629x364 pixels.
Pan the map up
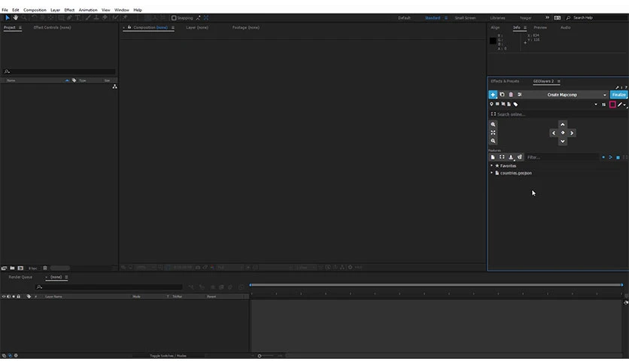pos(562,124)
